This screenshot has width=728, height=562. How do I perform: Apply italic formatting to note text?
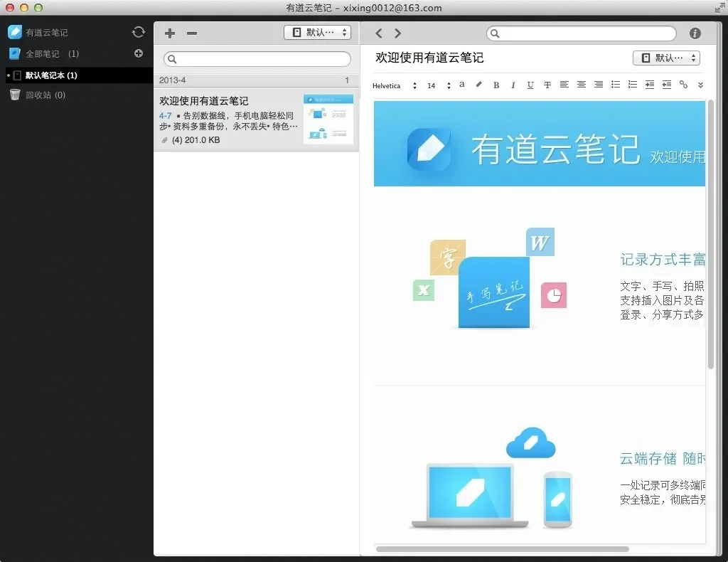[x=513, y=85]
